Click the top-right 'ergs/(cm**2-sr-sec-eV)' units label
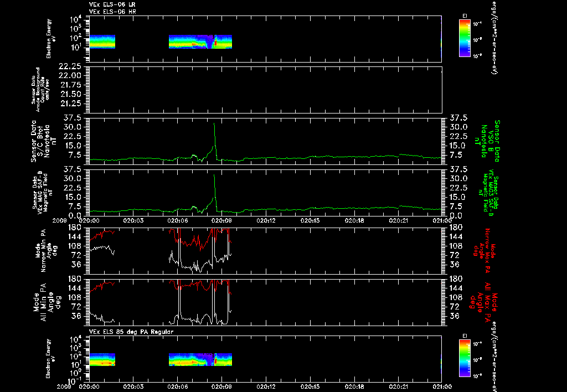 tap(493, 38)
